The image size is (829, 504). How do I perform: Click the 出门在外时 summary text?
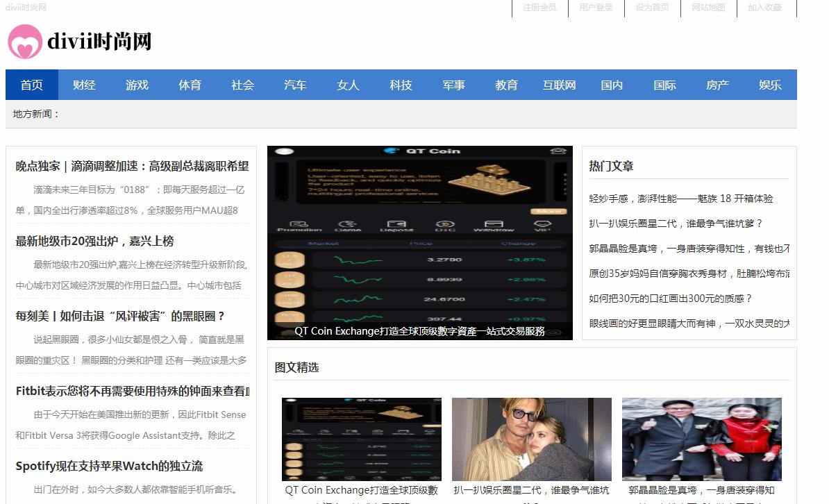pyautogui.click(x=135, y=489)
